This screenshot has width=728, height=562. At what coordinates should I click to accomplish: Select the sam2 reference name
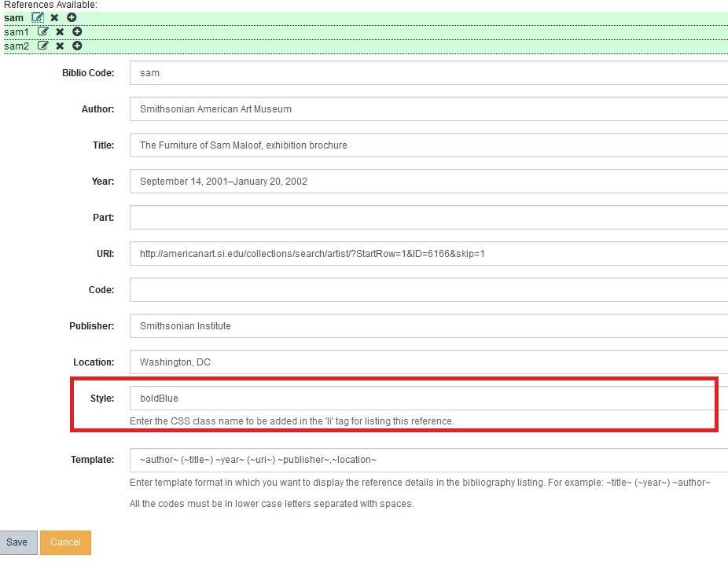(17, 46)
